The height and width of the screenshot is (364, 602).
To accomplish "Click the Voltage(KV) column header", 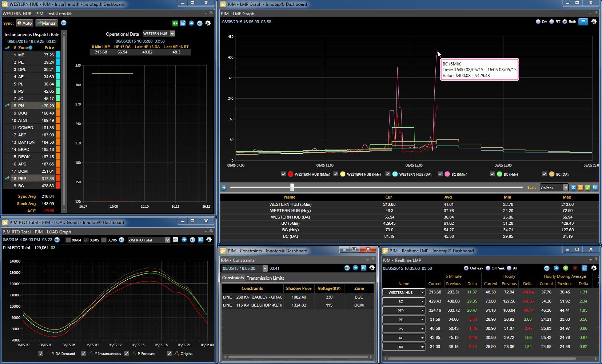I will coord(329,288).
